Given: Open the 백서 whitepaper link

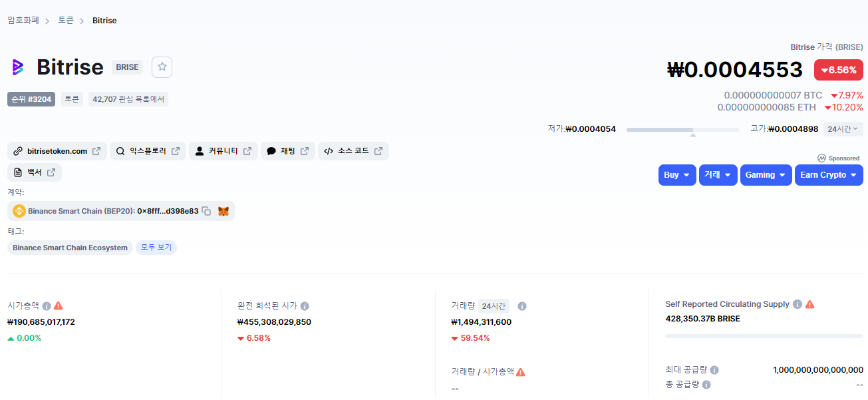Looking at the screenshot, I should pyautogui.click(x=35, y=172).
